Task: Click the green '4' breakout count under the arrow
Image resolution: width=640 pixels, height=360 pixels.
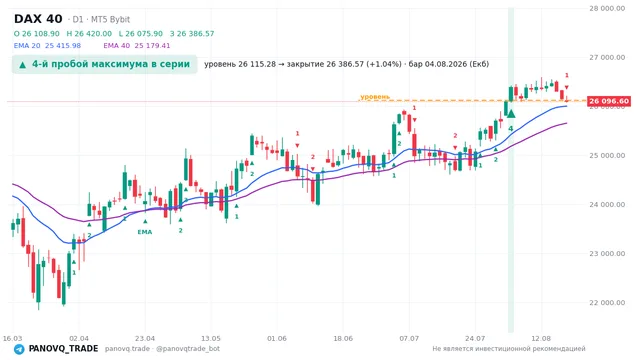Action: 511,129
